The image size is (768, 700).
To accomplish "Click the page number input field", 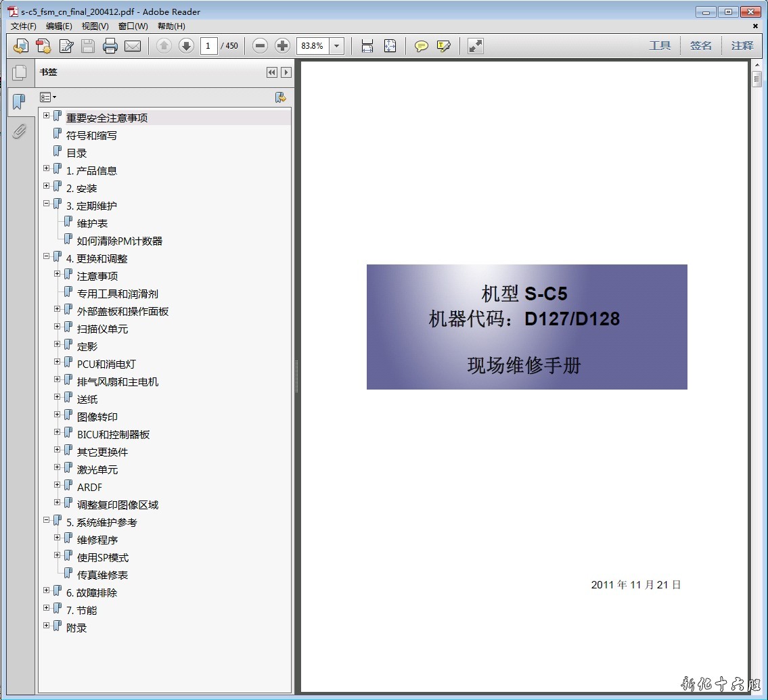I will coord(208,46).
